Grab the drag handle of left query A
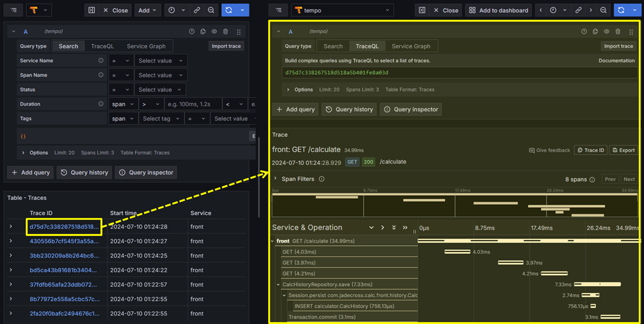 (x=239, y=32)
